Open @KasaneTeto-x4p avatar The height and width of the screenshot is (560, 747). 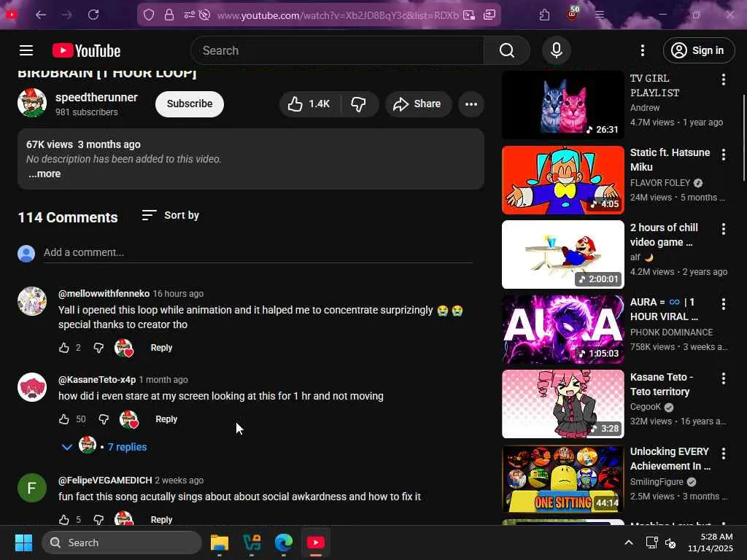[32, 387]
